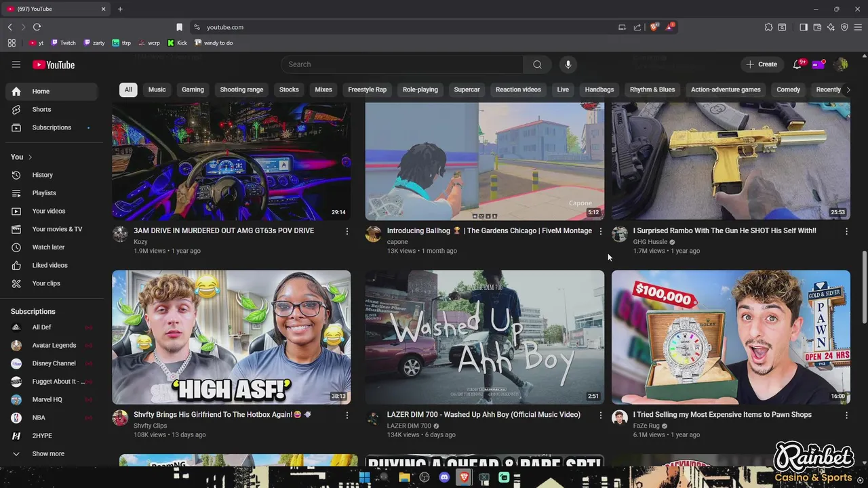Open more options for Pawn Shops video
The height and width of the screenshot is (488, 868).
pyautogui.click(x=846, y=415)
